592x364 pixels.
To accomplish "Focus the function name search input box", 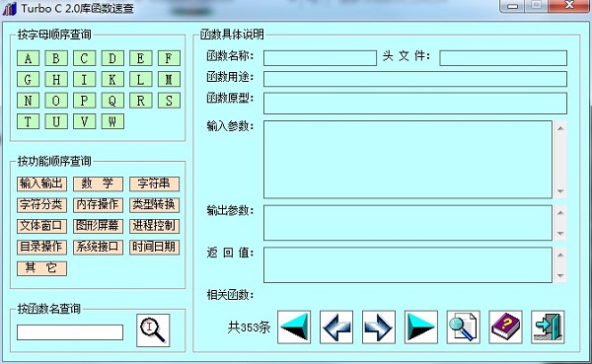I will coord(70,332).
